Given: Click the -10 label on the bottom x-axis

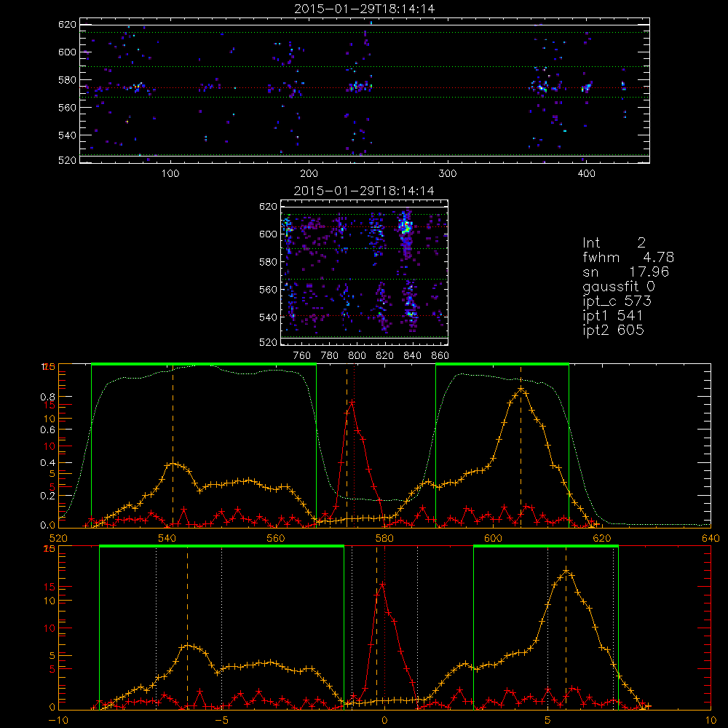Looking at the screenshot, I should (x=58, y=721).
